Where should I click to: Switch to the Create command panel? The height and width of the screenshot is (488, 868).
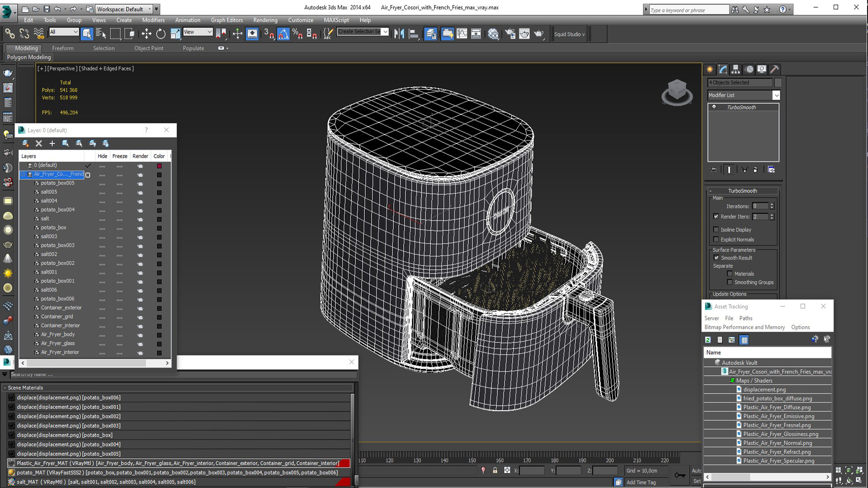click(x=710, y=69)
